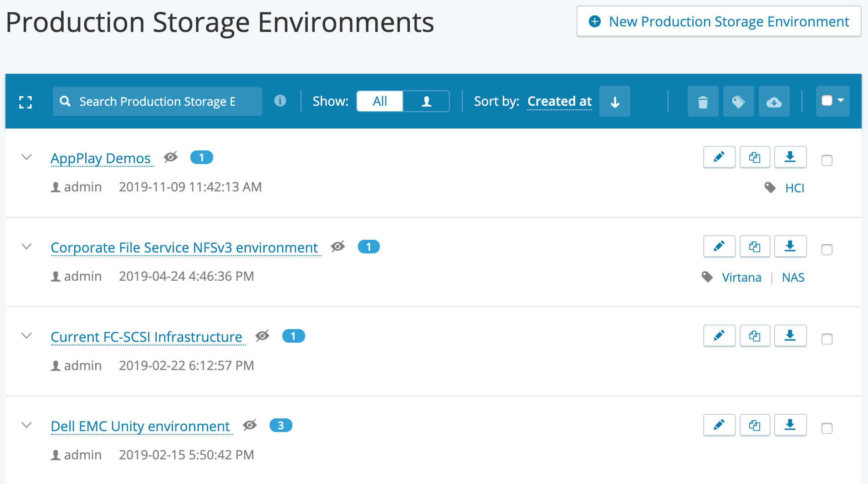This screenshot has height=484, width=868.
Task: Copy Corporate File Service NFSv3 environment
Action: coord(755,247)
